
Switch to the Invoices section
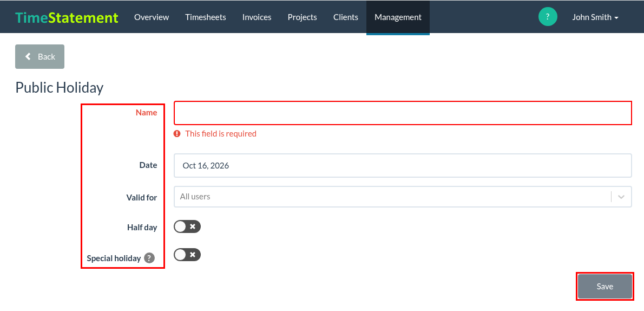[257, 17]
